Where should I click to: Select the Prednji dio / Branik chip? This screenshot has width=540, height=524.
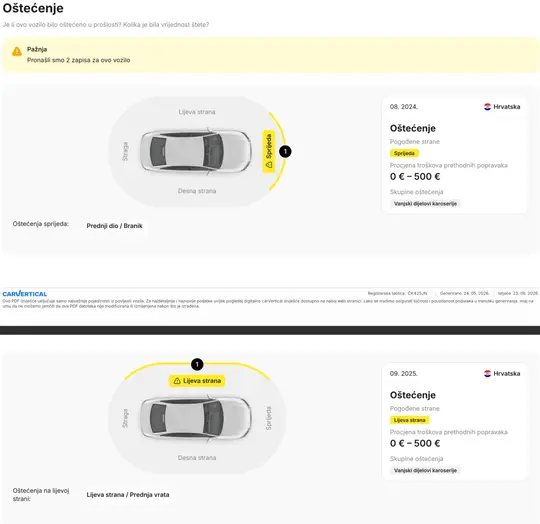pyautogui.click(x=114, y=226)
